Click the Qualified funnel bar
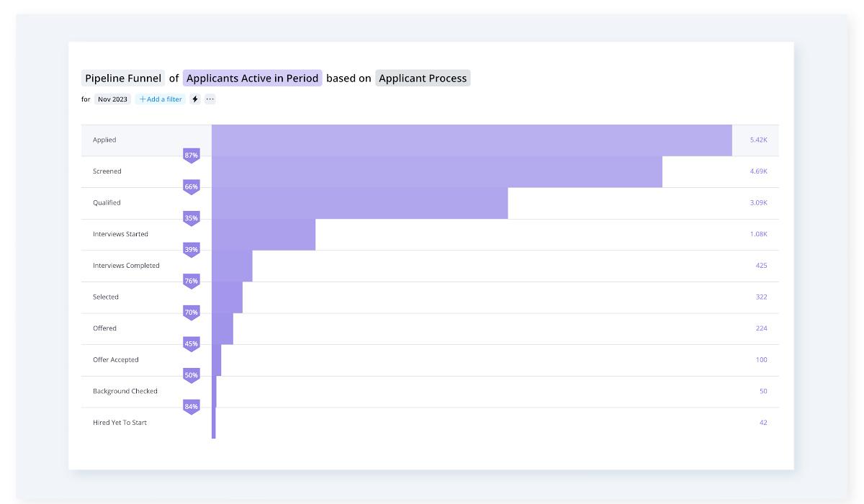864x504 pixels. (x=360, y=203)
